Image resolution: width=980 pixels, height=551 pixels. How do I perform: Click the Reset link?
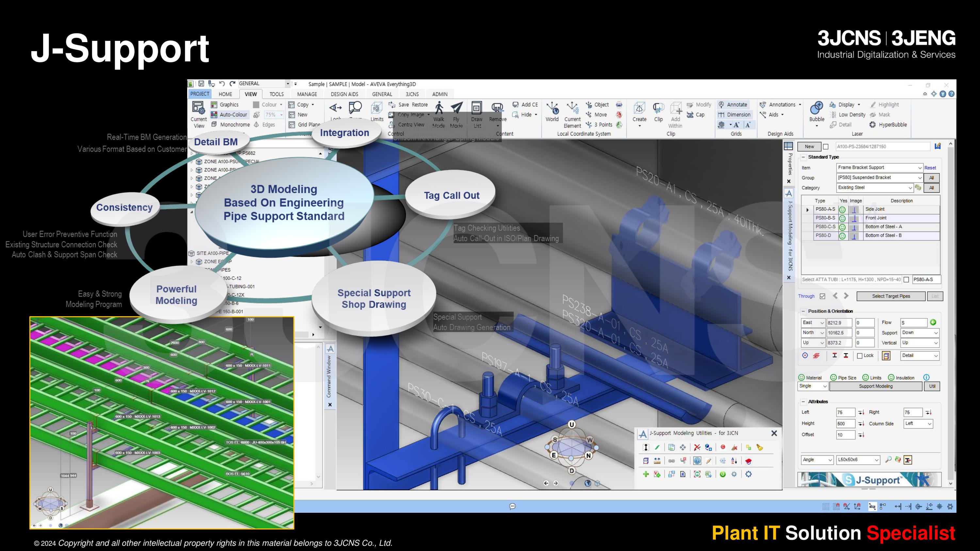pos(930,168)
